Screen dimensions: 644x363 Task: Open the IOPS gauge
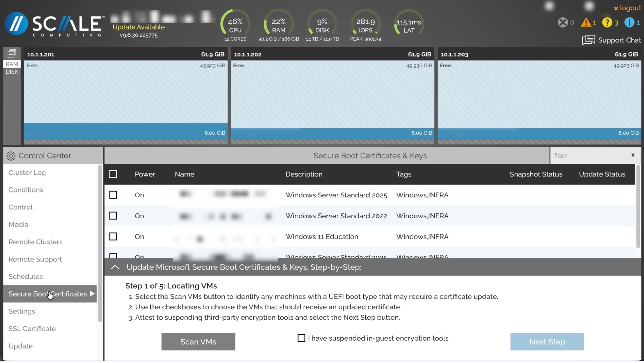[365, 25]
